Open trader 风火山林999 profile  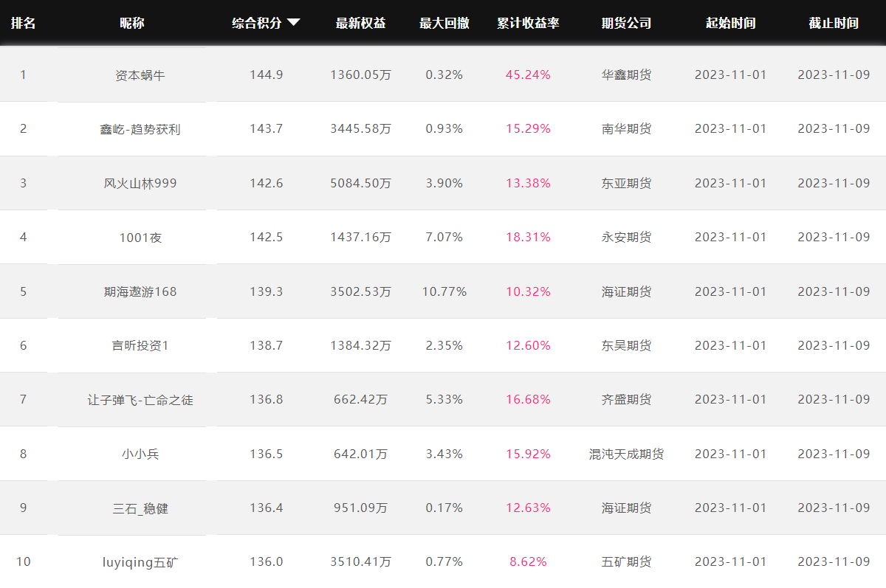point(140,183)
